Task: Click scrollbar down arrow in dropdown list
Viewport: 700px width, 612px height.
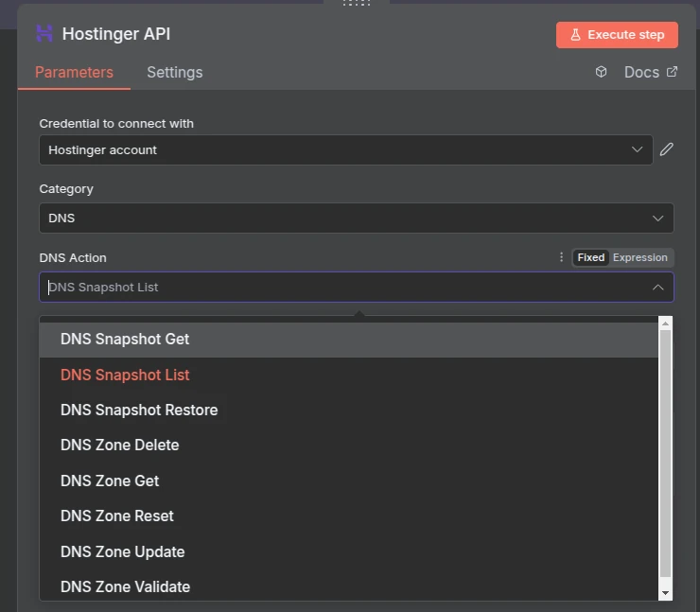Action: tap(665, 592)
